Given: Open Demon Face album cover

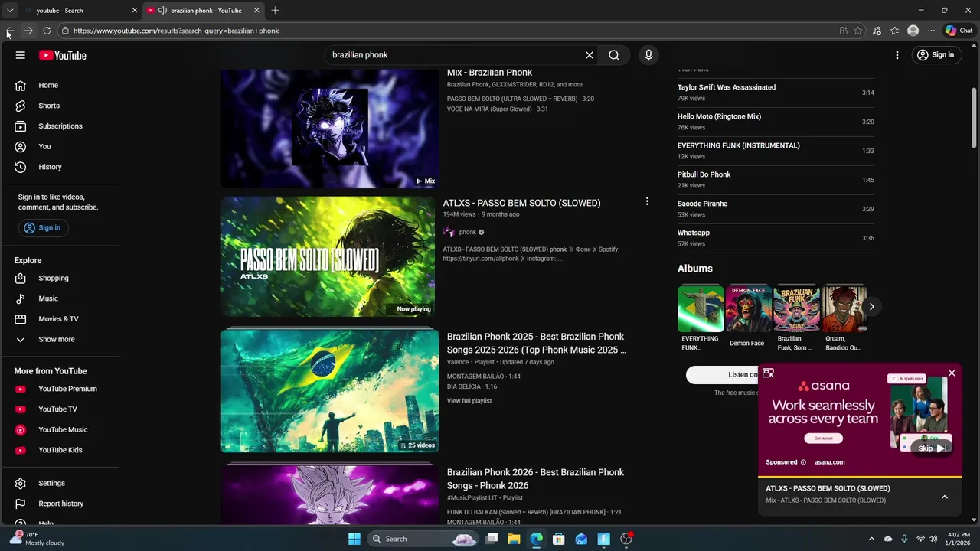Looking at the screenshot, I should click(x=748, y=308).
